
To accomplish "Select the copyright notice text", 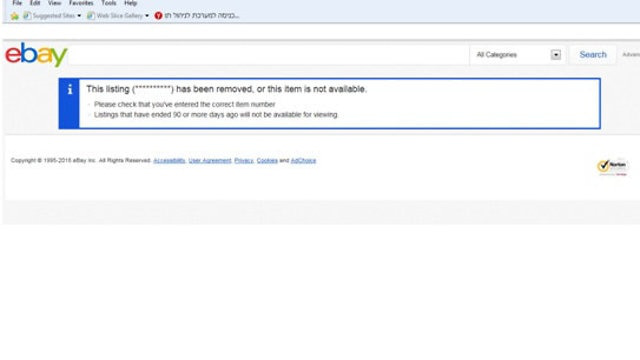I will tap(81, 160).
